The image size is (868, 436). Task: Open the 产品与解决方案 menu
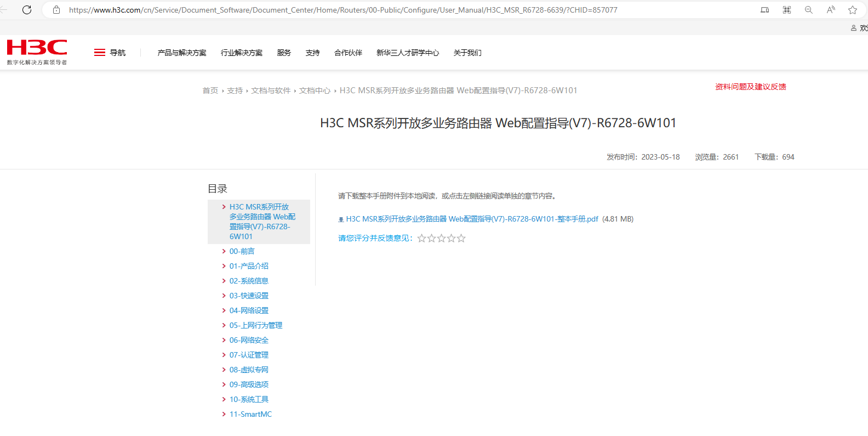point(182,53)
